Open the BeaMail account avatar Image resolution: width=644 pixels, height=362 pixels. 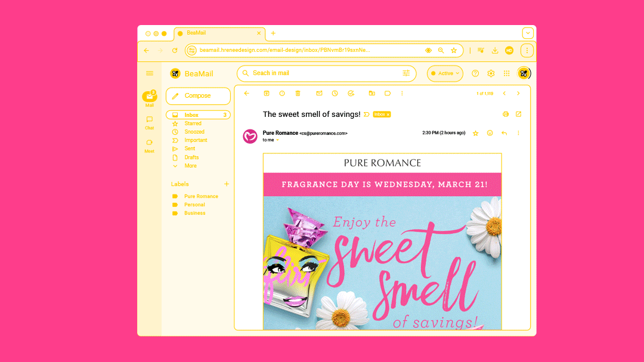[x=524, y=73]
